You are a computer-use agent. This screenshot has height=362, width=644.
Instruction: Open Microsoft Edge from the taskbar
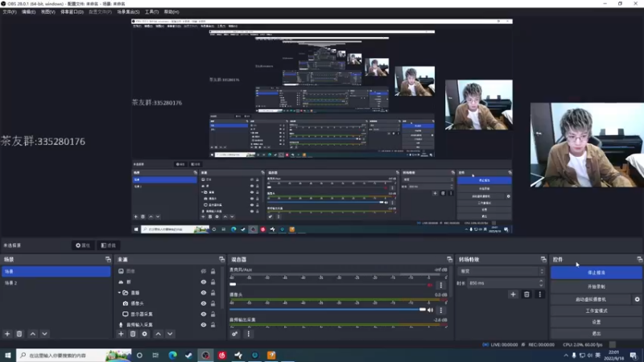172,355
